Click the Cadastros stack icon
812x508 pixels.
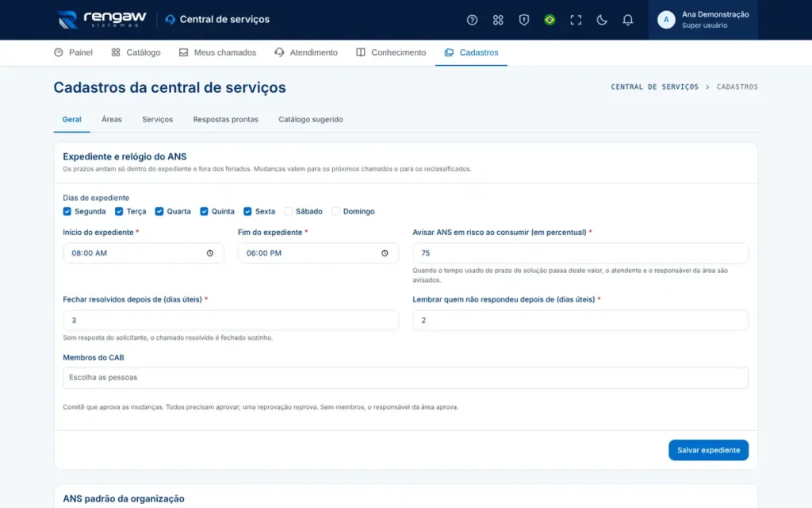click(449, 52)
